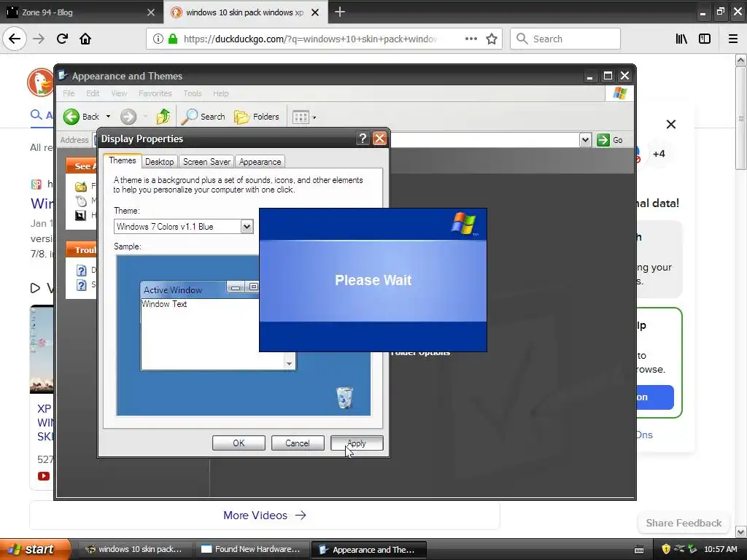
Task: Close the DuckDuckGo side panel X
Action: 671,124
